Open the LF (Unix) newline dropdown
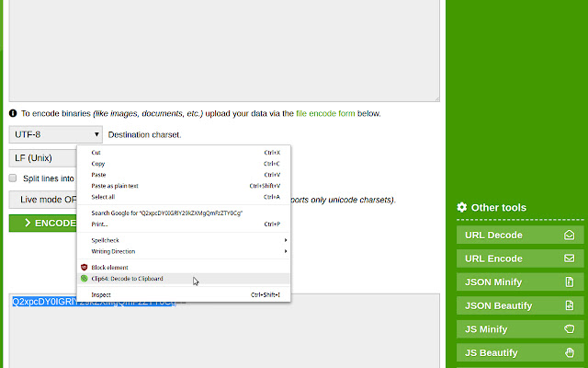 [43, 158]
